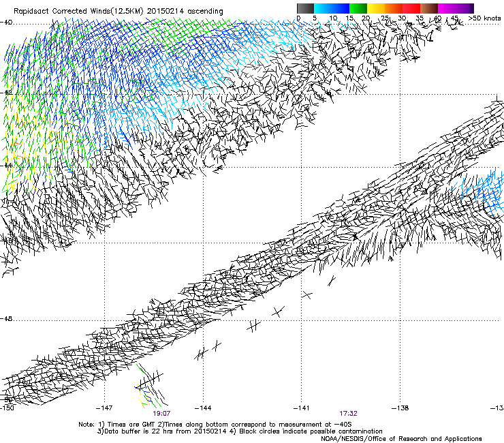Viewport: 504px width, 443px height.
Task: Click the purple '17:32' time label
Action: tap(348, 414)
